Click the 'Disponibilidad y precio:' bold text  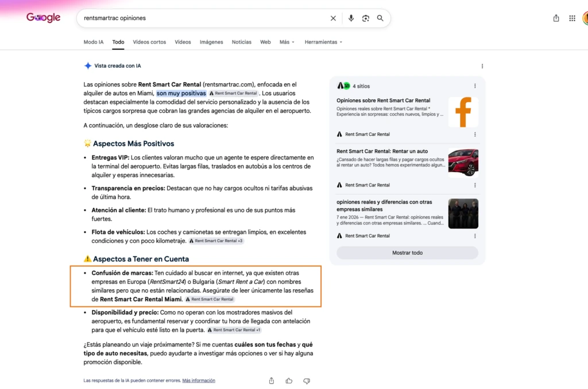coord(125,313)
